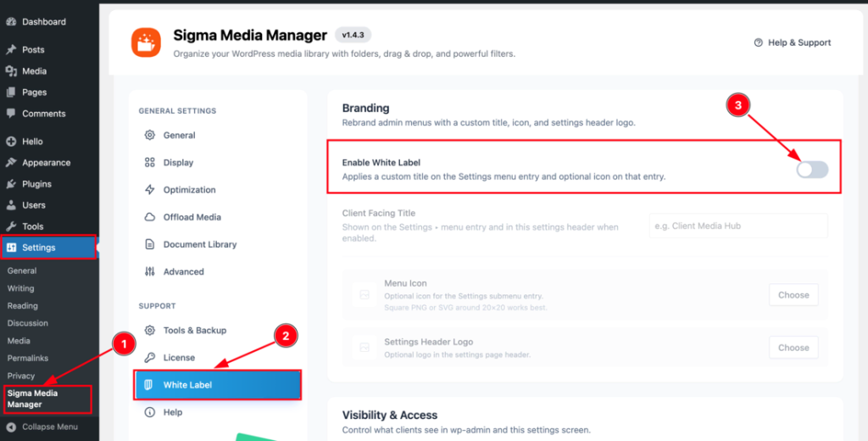Click the Tools wrench icon
The width and height of the screenshot is (868, 441).
coord(11,226)
